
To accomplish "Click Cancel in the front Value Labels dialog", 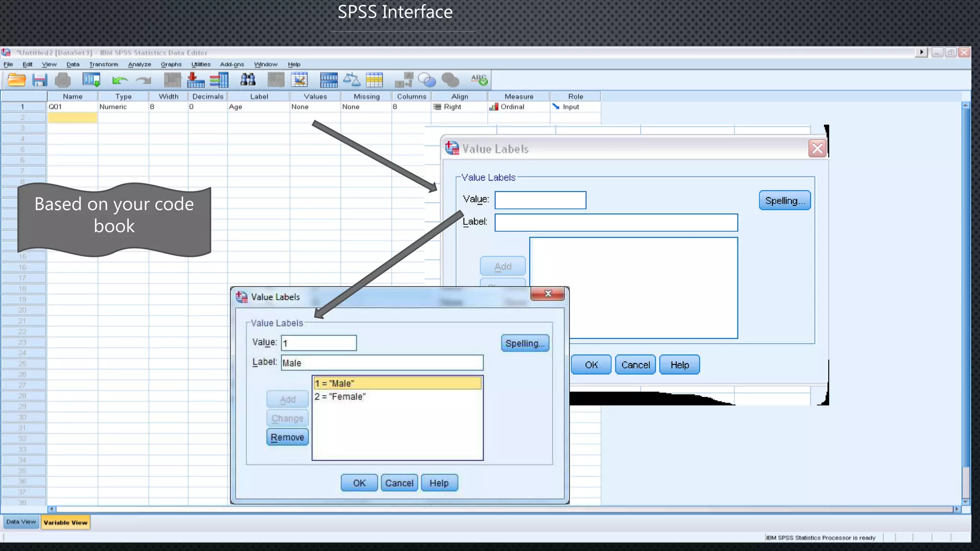I will coord(399,483).
